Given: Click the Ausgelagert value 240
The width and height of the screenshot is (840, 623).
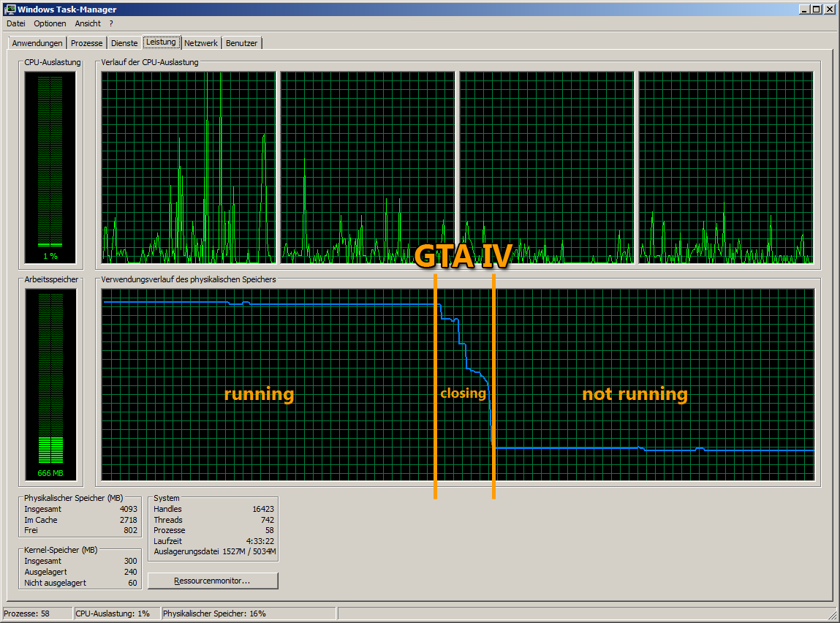Looking at the screenshot, I should [131, 572].
